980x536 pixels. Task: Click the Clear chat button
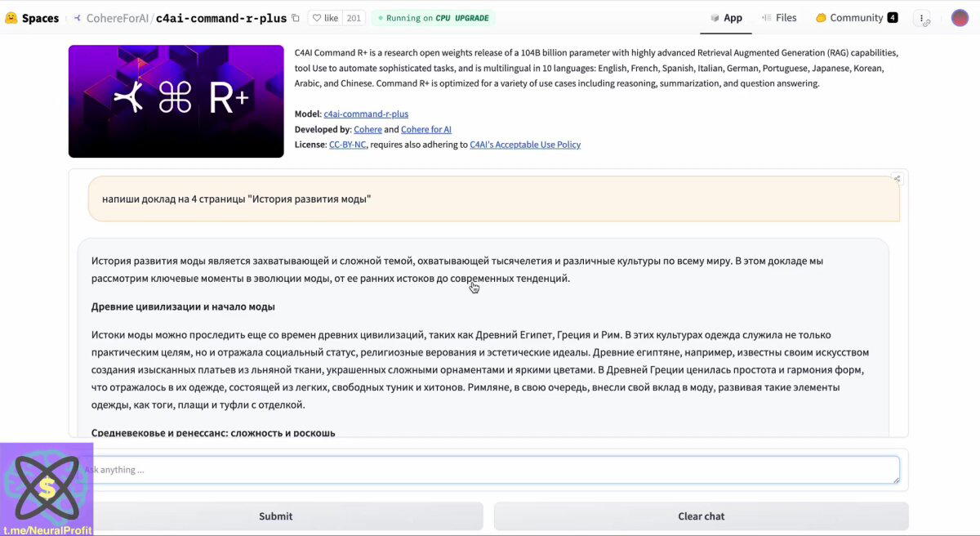point(701,516)
